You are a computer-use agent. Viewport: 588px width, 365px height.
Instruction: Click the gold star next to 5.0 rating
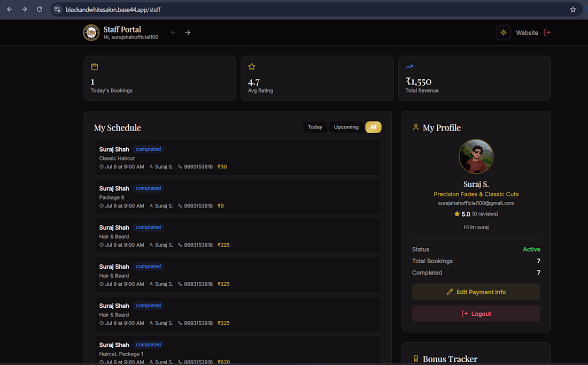[x=457, y=214]
